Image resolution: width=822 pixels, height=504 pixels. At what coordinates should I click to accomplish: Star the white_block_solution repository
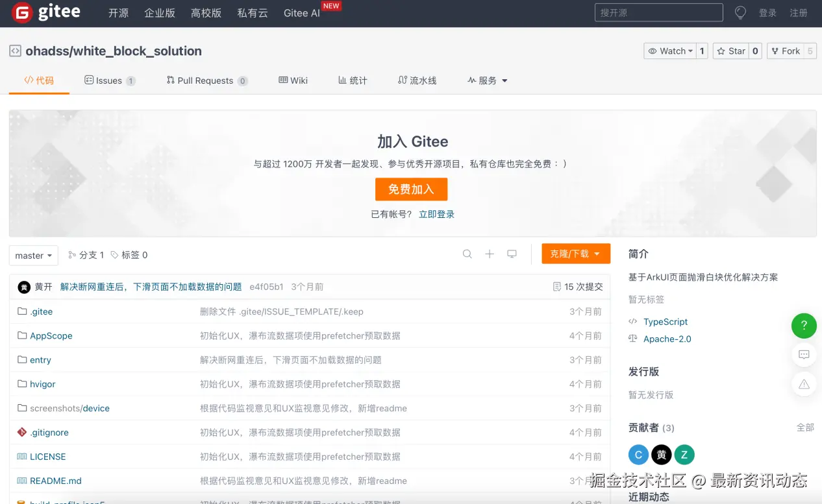(x=730, y=51)
